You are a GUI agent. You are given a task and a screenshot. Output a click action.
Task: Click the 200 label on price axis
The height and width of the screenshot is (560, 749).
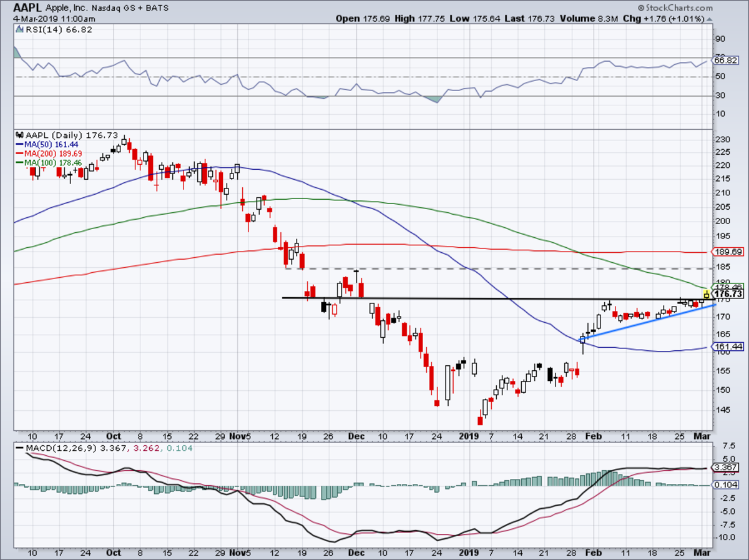tap(723, 221)
